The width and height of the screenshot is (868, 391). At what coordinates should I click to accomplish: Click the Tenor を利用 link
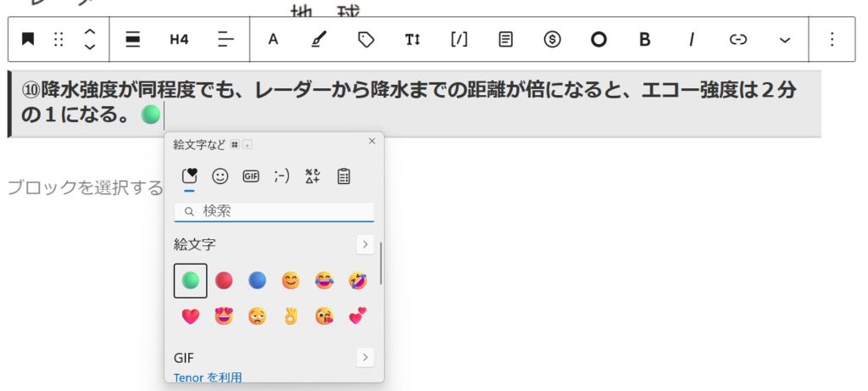pos(208,377)
